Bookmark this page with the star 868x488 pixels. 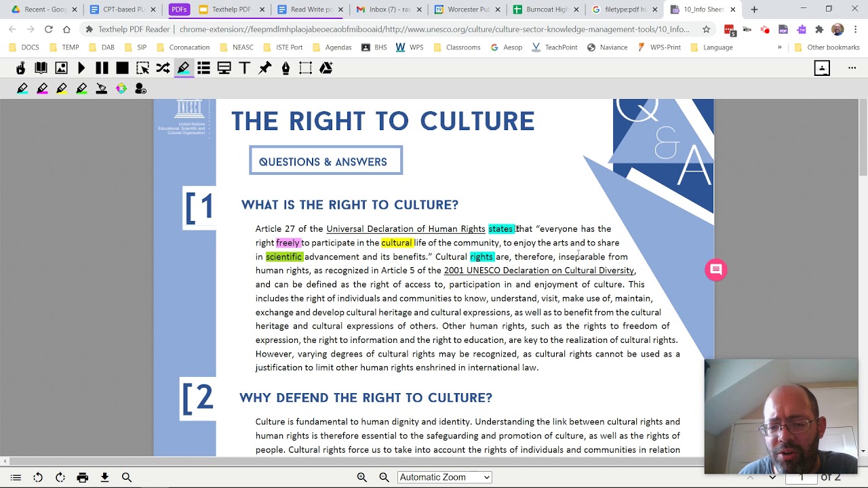tap(706, 29)
